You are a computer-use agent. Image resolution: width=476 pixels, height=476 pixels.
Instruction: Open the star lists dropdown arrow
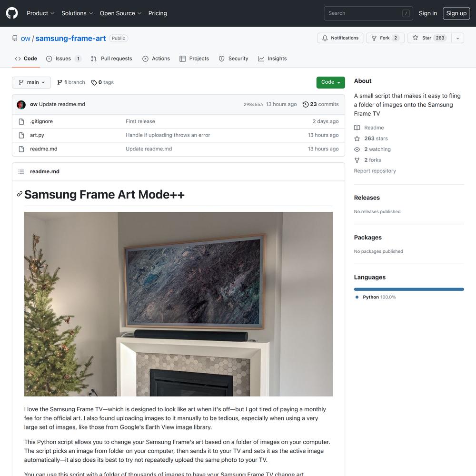click(x=458, y=38)
